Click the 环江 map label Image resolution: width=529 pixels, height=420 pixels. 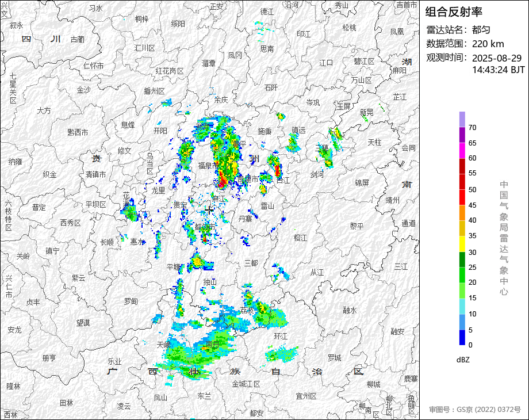coord(281,336)
